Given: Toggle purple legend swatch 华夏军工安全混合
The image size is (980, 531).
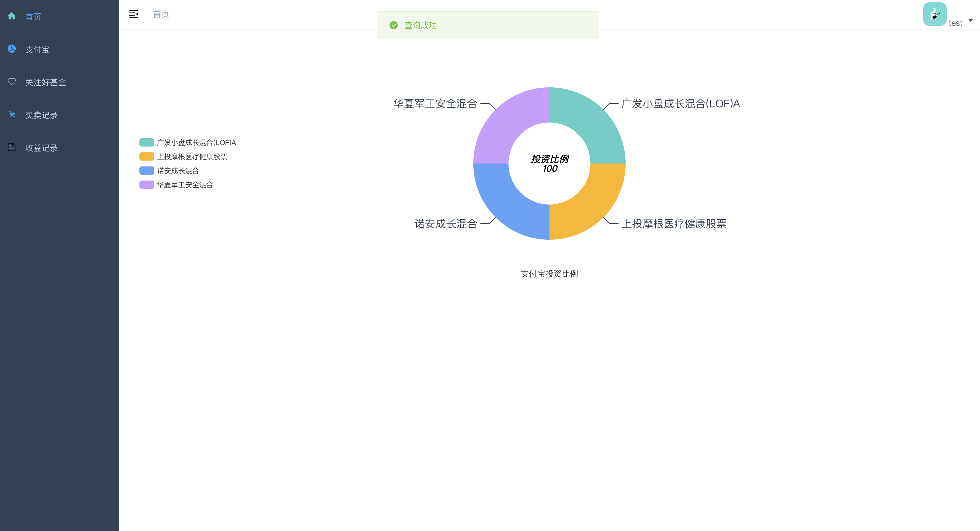Looking at the screenshot, I should (x=146, y=185).
